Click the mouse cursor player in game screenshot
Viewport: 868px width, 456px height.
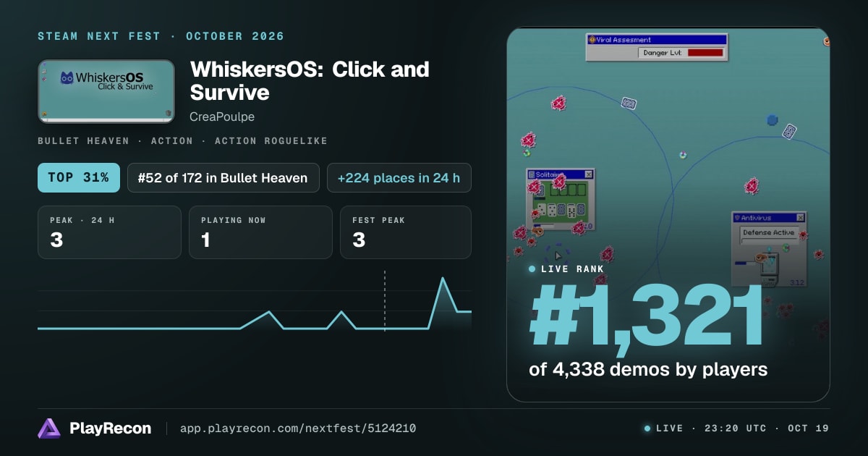558,256
